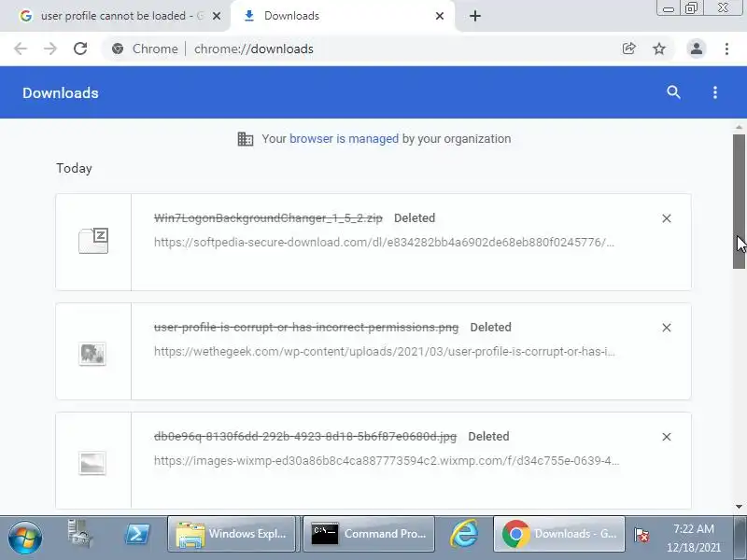Open Server Manager from the taskbar
Viewport: 747px width, 560px height.
[x=79, y=534]
